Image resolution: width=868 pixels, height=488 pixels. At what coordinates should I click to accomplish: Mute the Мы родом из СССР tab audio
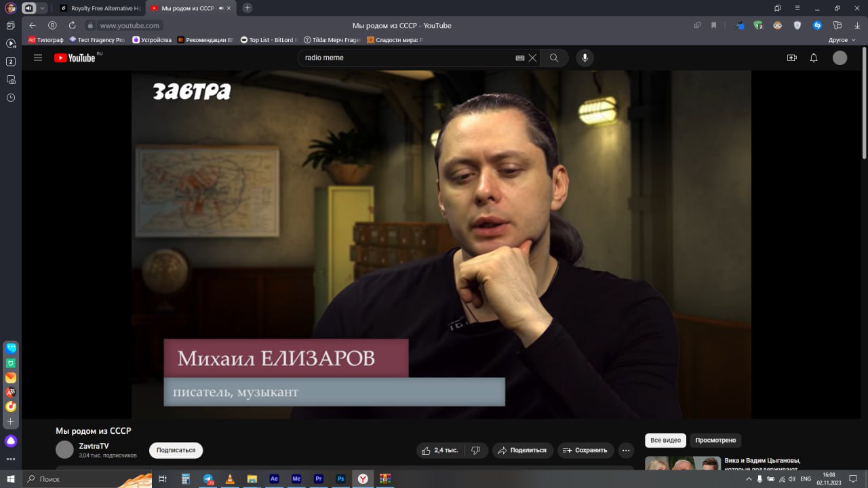[221, 8]
